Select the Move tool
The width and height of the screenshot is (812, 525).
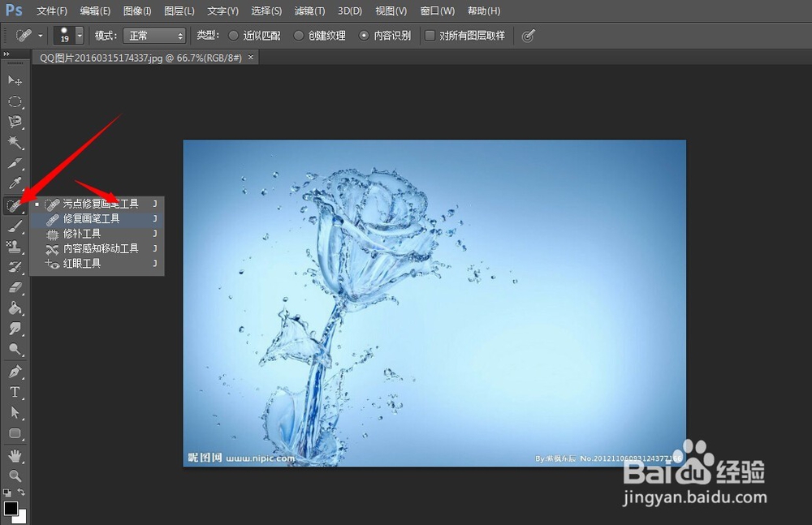tap(15, 80)
